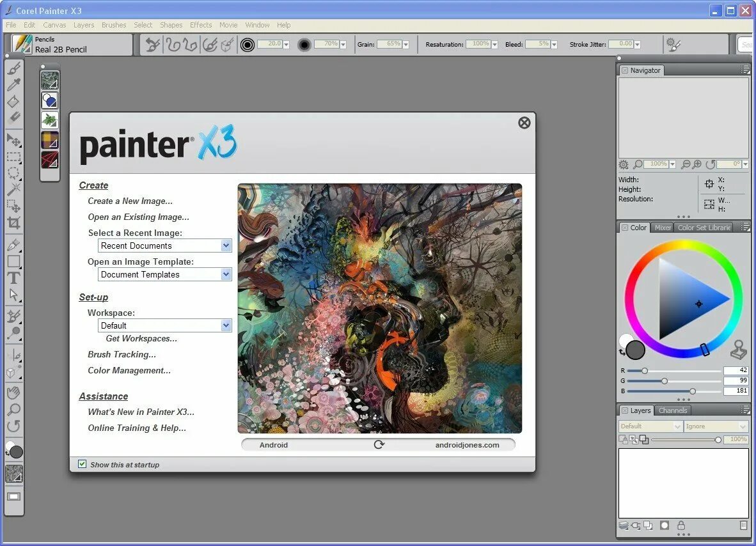
Task: Click the Navigator settings gear icon
Action: tap(624, 164)
